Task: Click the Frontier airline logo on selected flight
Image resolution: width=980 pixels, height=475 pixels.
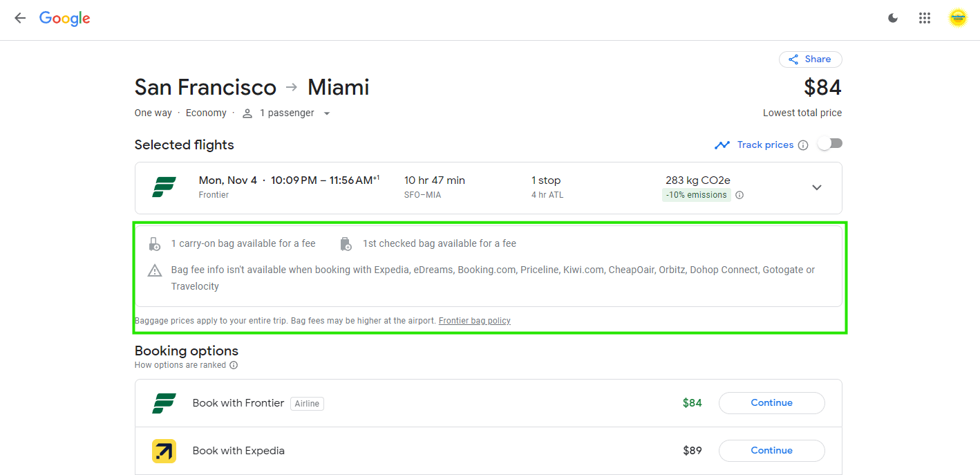Action: coord(164,187)
